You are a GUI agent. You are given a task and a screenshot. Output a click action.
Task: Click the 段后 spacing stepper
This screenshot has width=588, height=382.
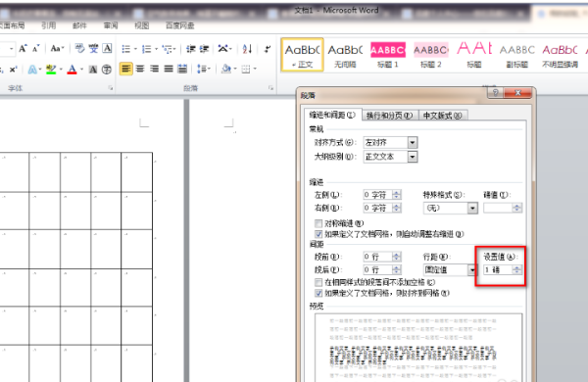click(x=396, y=270)
